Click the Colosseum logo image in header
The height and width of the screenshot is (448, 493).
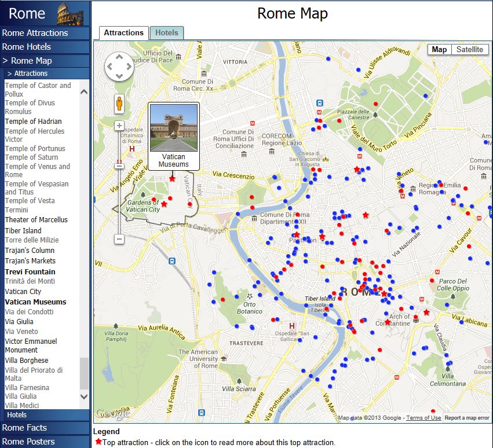[70, 14]
